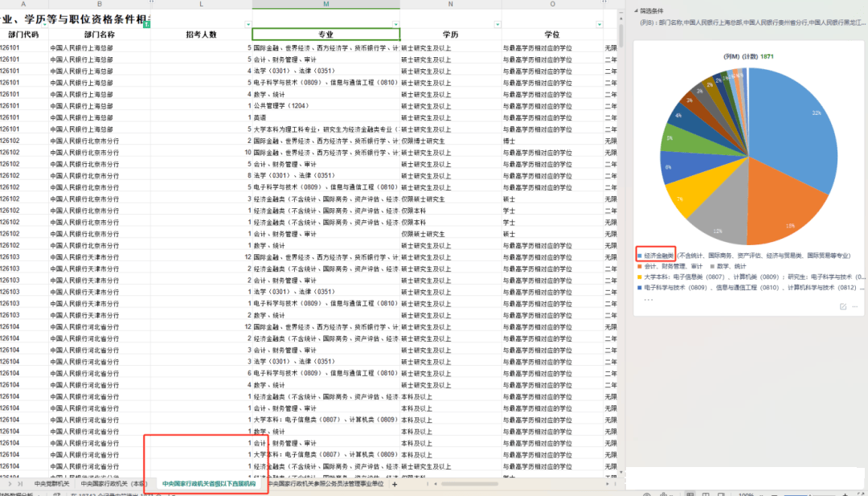Screen dimensions: 868x496
Task: Open the active filter icon on column B
Action: (147, 24)
